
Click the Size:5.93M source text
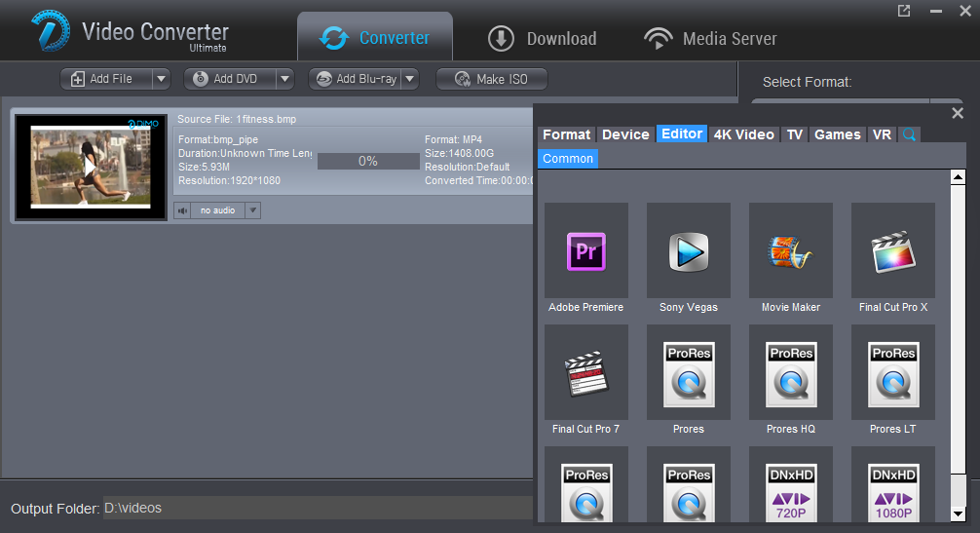[205, 167]
